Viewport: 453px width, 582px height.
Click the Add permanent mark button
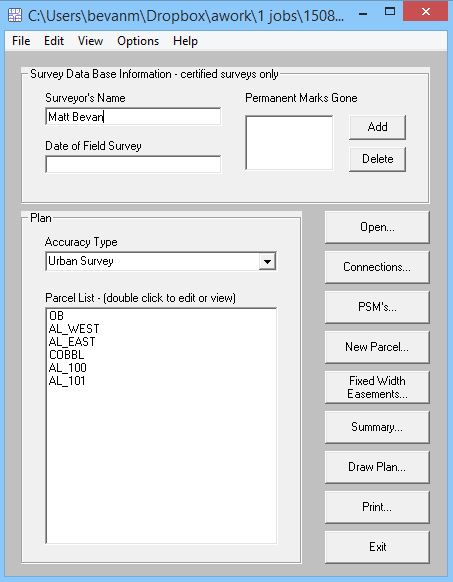(x=377, y=127)
